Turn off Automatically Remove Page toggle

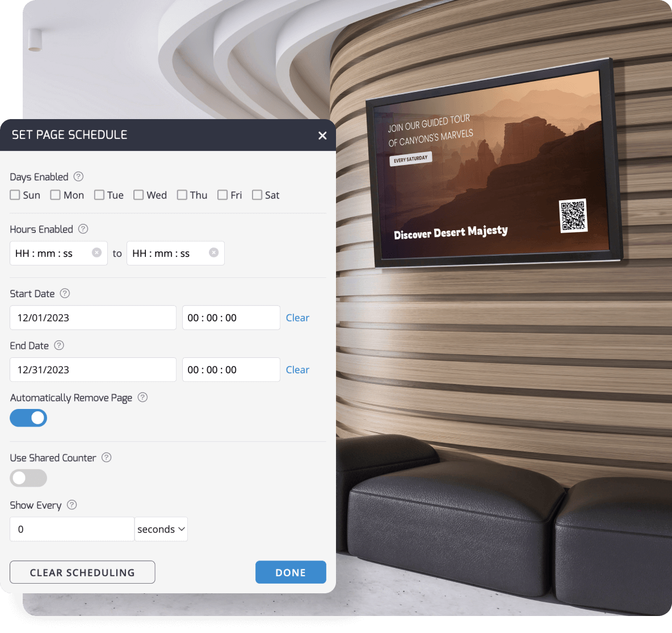28,418
